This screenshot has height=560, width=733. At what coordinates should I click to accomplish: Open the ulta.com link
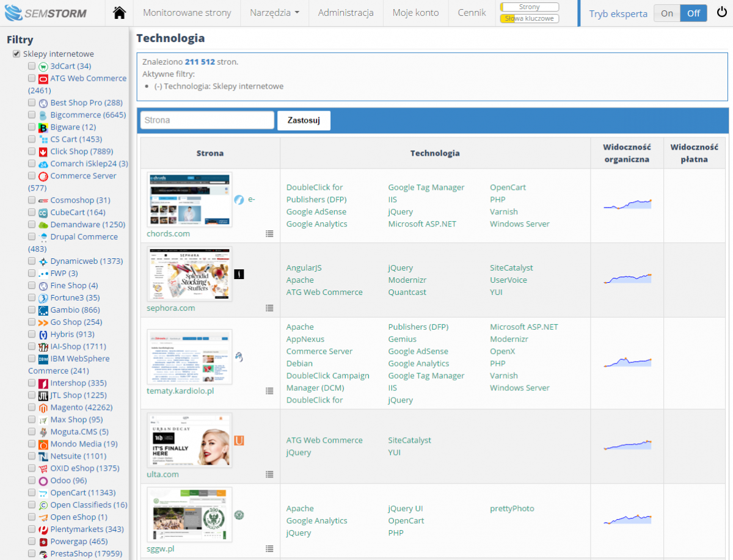pos(163,474)
